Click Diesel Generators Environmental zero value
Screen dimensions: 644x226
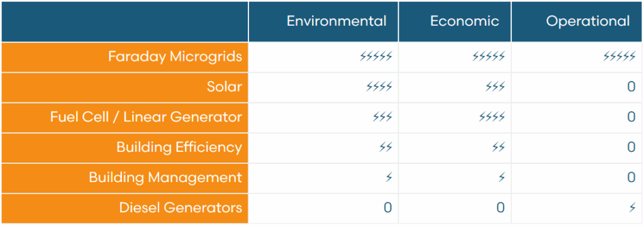(387, 208)
